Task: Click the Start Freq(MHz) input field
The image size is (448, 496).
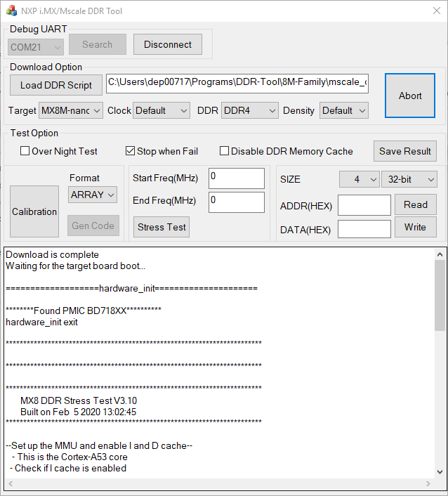Action: pyautogui.click(x=237, y=178)
